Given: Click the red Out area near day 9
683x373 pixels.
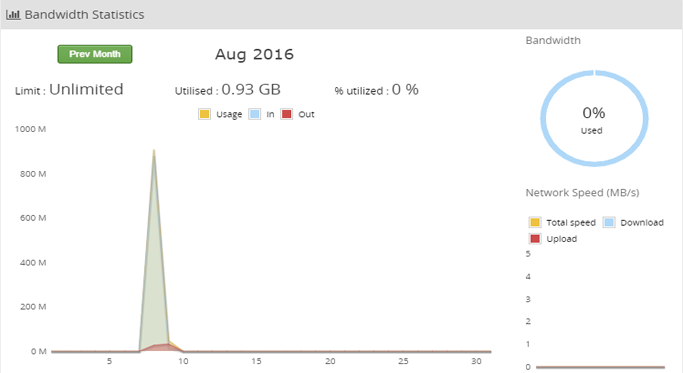Looking at the screenshot, I should point(166,347).
